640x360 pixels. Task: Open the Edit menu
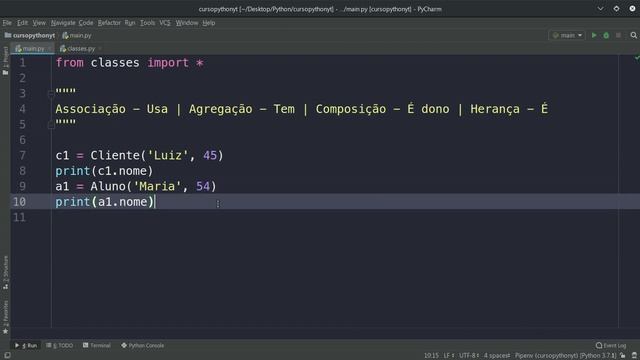pos(22,23)
